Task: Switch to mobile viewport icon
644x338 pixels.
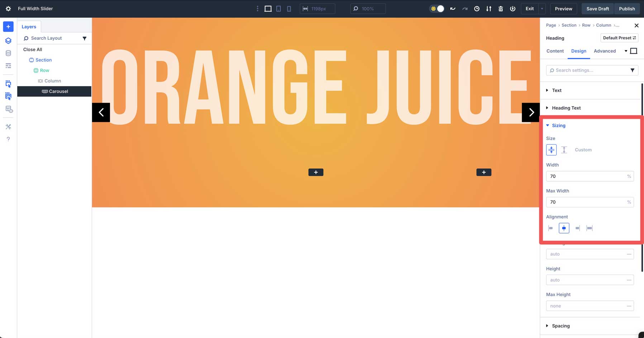Action: (289, 9)
